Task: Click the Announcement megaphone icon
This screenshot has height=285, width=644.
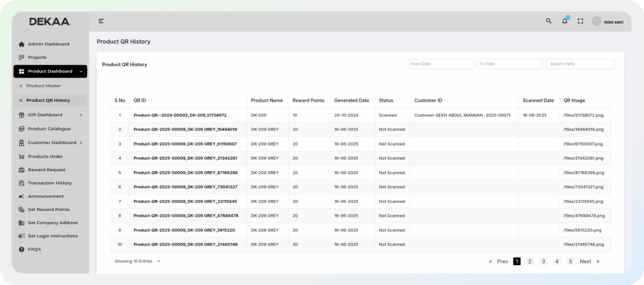Action: coord(22,197)
